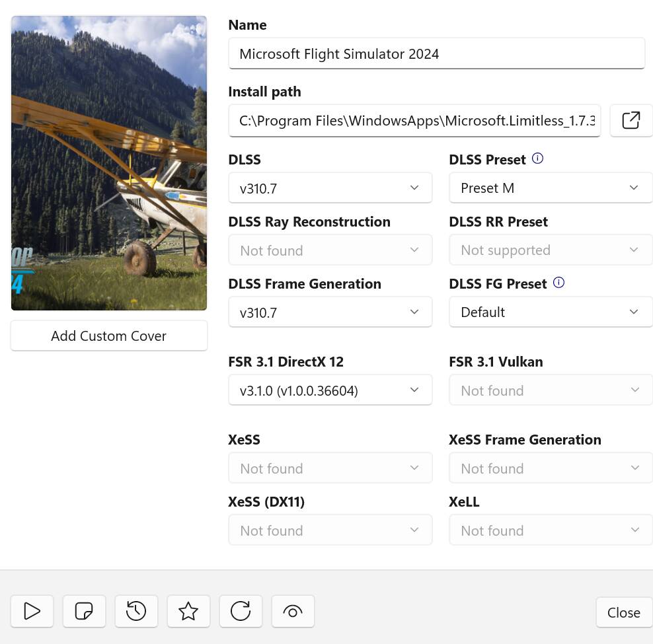The width and height of the screenshot is (653, 644).
Task: Open install path folder external icon
Action: pos(631,120)
